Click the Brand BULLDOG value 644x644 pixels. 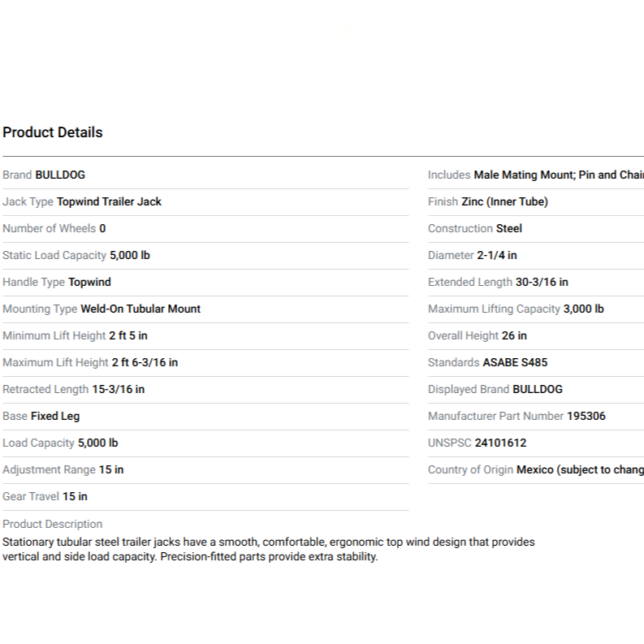pyautogui.click(x=60, y=175)
